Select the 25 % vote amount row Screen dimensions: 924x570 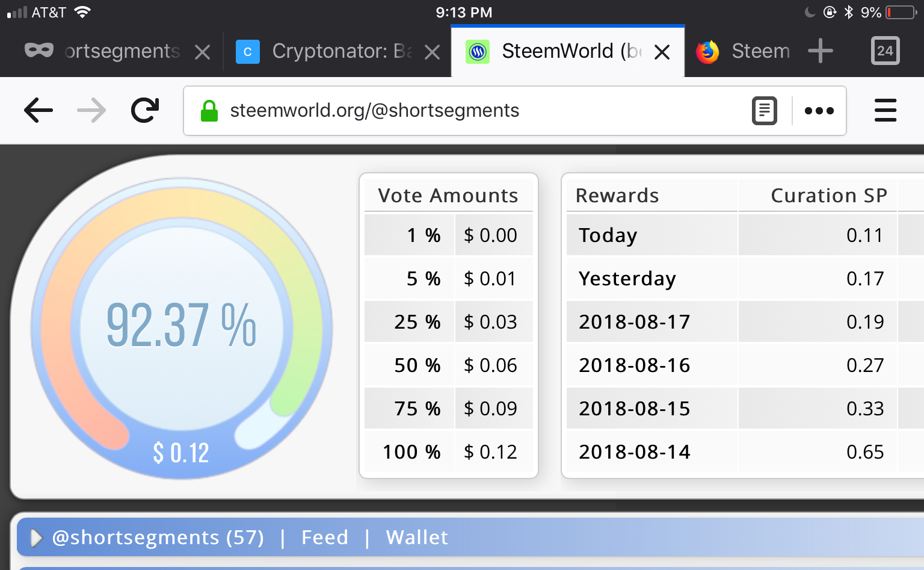point(449,321)
